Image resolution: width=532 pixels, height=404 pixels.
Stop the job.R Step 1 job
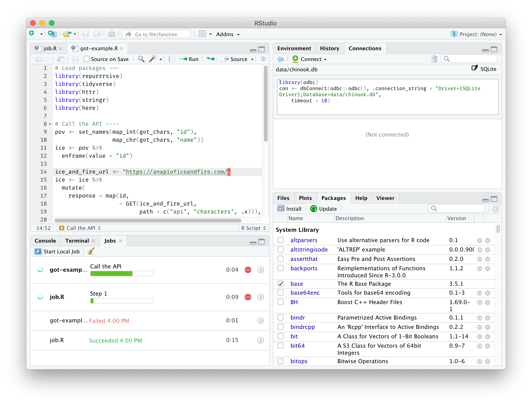tap(248, 297)
